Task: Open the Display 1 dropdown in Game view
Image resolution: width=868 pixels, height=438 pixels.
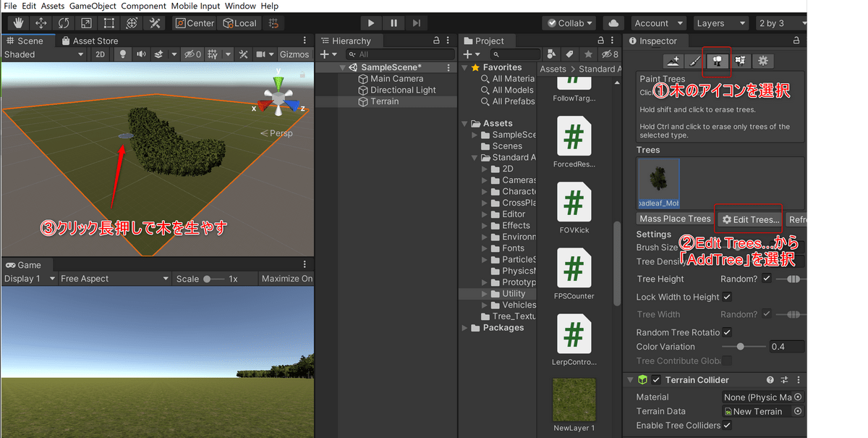Action: (30, 279)
